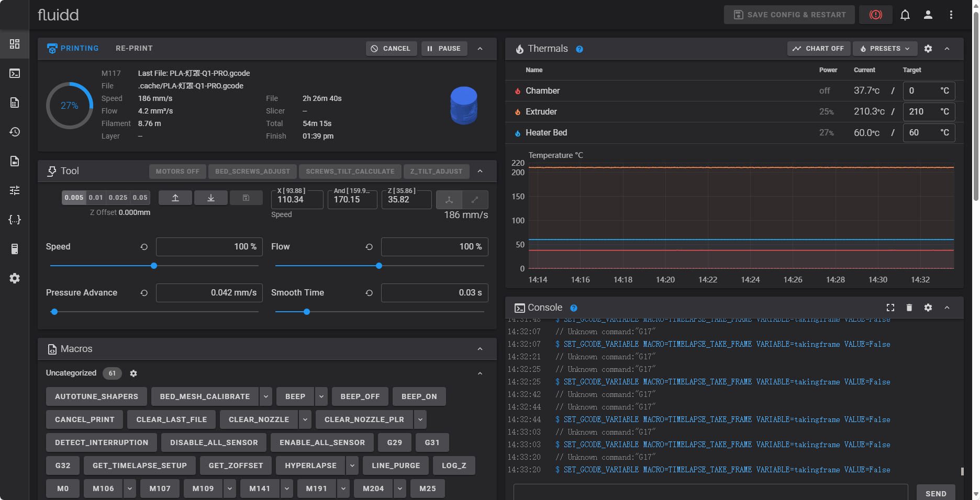Open the three-dot menu in header
The height and width of the screenshot is (500, 980).
(x=951, y=15)
